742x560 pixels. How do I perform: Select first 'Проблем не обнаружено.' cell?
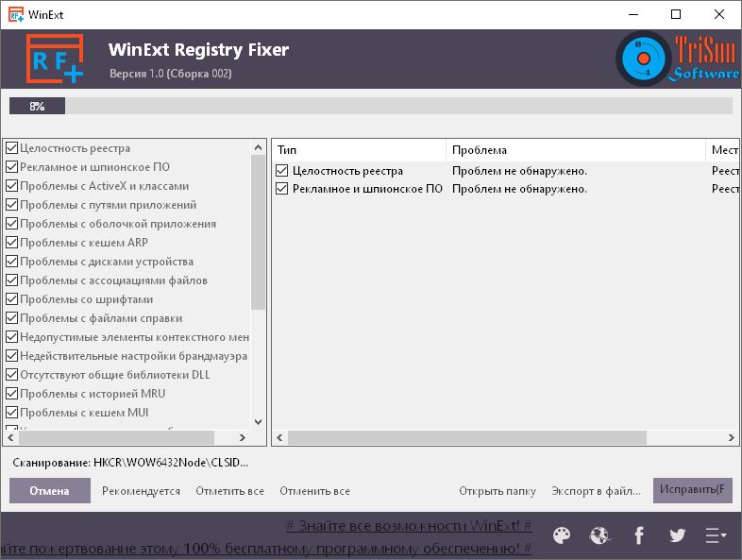(x=519, y=170)
